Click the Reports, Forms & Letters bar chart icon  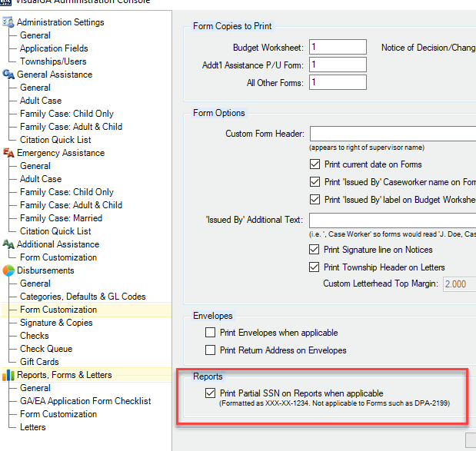point(8,375)
